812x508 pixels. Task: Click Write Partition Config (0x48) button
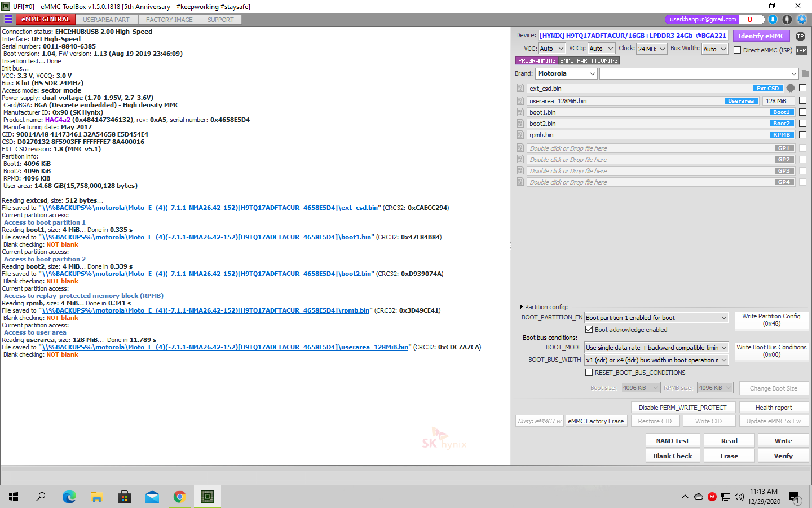click(x=771, y=320)
